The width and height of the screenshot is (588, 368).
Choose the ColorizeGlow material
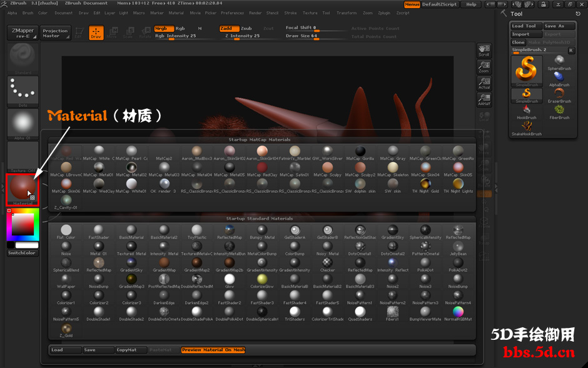click(262, 279)
